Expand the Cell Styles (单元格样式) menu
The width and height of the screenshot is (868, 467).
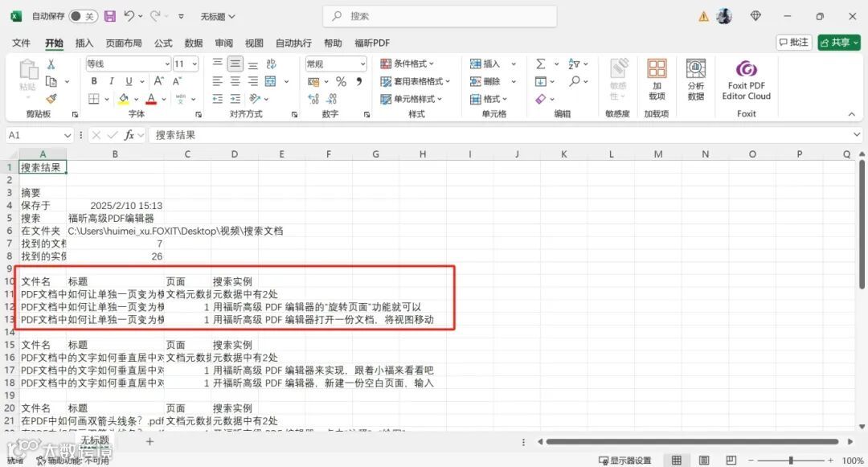tap(411, 99)
